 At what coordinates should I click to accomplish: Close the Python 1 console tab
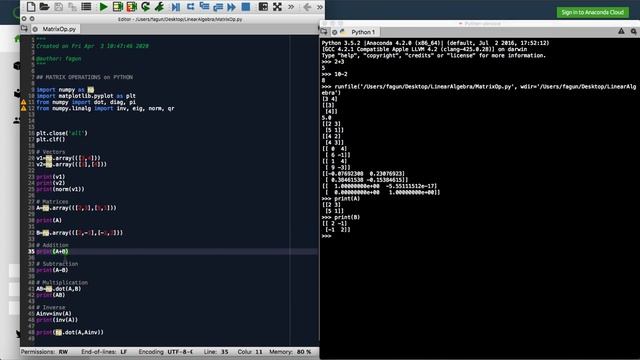pyautogui.click(x=334, y=32)
